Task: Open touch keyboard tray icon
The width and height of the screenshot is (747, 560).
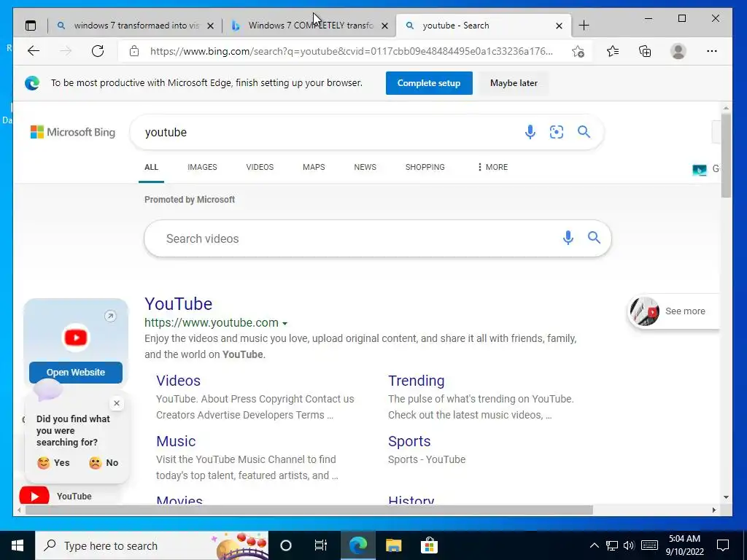Action: pos(649,545)
